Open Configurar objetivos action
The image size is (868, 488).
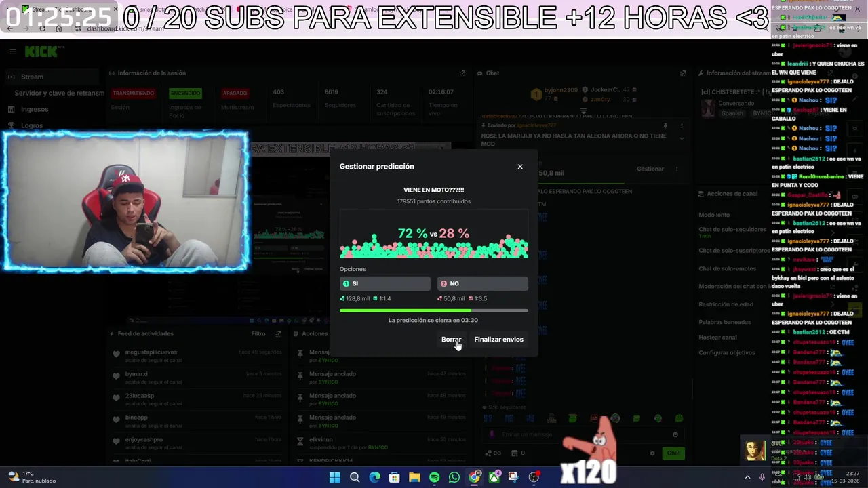point(726,353)
